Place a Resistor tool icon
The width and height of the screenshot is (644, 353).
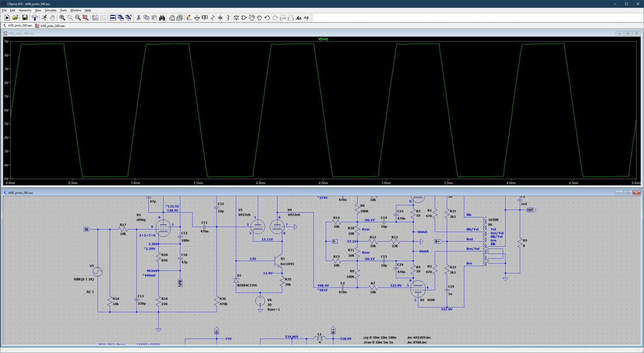[x=213, y=18]
